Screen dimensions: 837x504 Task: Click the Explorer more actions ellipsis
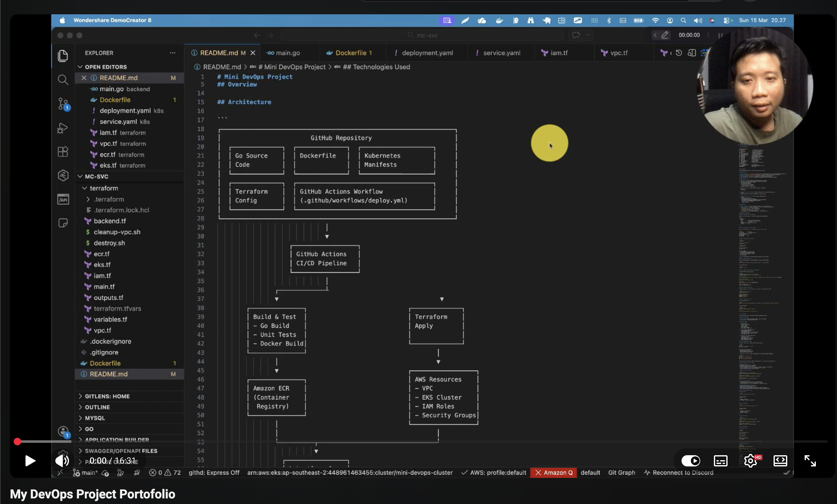click(x=173, y=53)
